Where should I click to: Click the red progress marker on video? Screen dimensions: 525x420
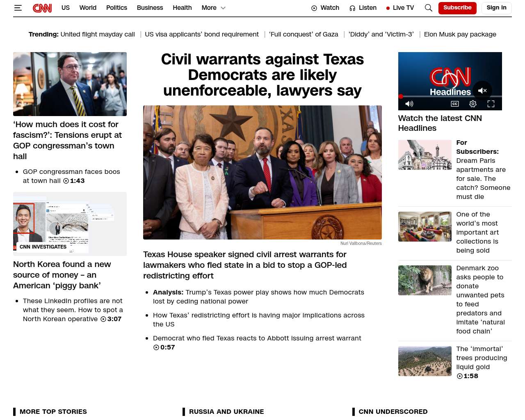click(x=401, y=96)
